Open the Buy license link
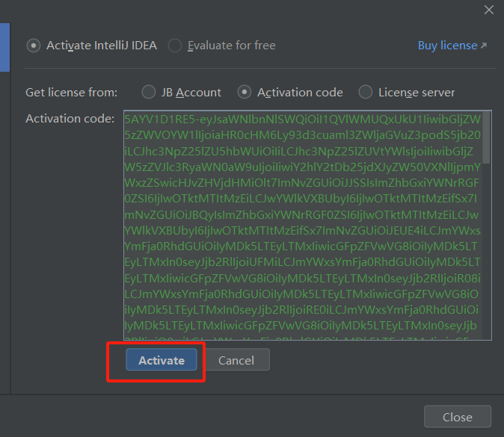The height and width of the screenshot is (437, 504). (x=447, y=46)
